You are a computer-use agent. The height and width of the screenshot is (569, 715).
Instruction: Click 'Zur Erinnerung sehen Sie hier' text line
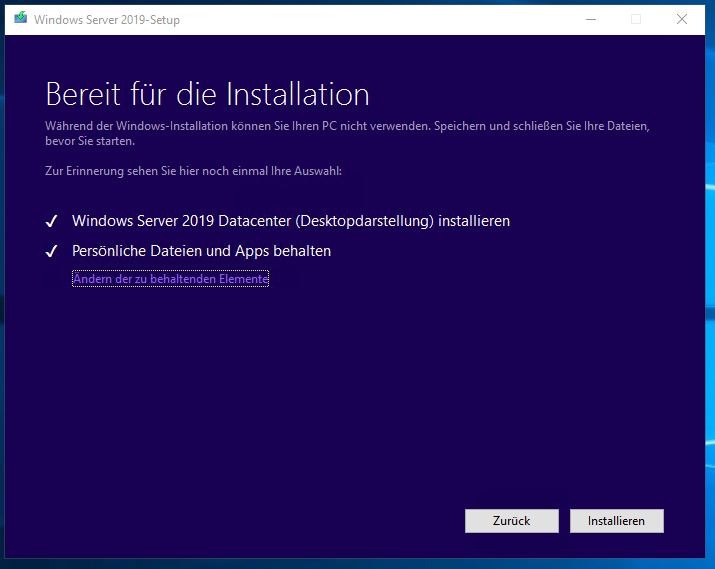(193, 171)
